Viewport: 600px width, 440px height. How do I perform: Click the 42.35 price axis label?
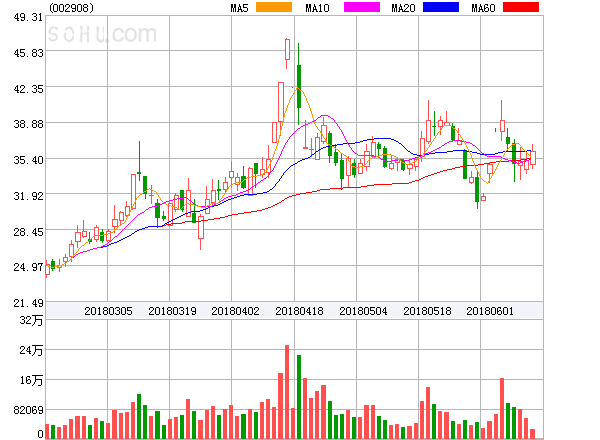(28, 89)
